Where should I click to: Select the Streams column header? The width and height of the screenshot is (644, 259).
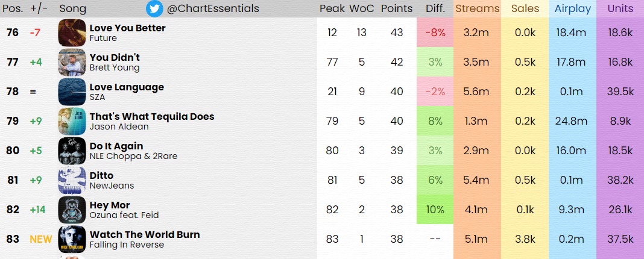coord(477,8)
